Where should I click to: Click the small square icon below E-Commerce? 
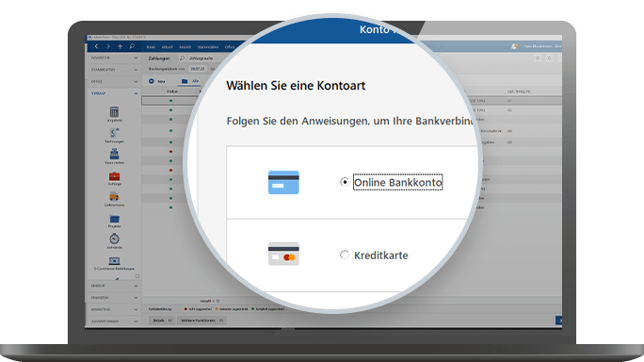[x=137, y=276]
